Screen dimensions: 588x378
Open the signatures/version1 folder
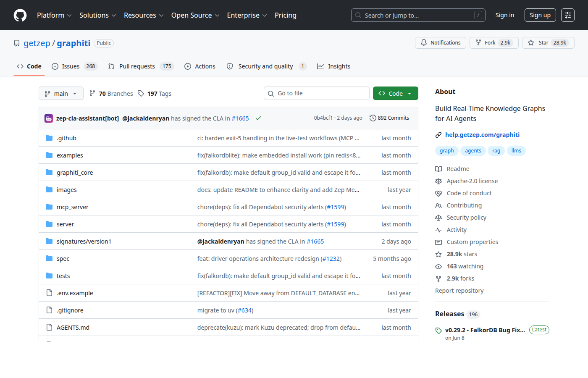[x=84, y=241]
